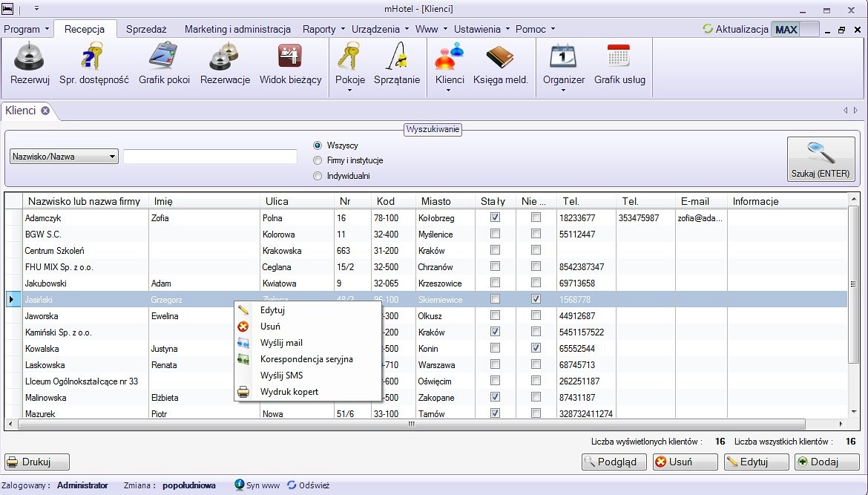This screenshot has width=868, height=495.
Task: Select Firmy i instytucje radio button
Action: point(318,160)
